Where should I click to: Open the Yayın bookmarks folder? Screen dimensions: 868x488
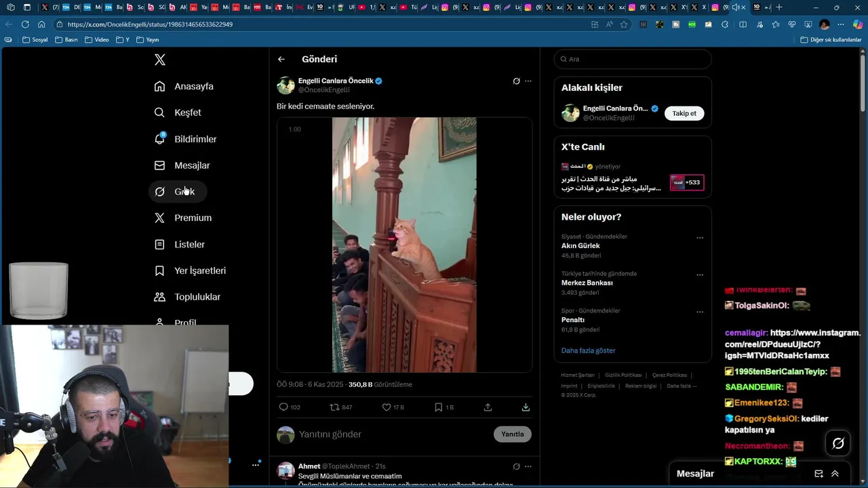click(x=148, y=40)
